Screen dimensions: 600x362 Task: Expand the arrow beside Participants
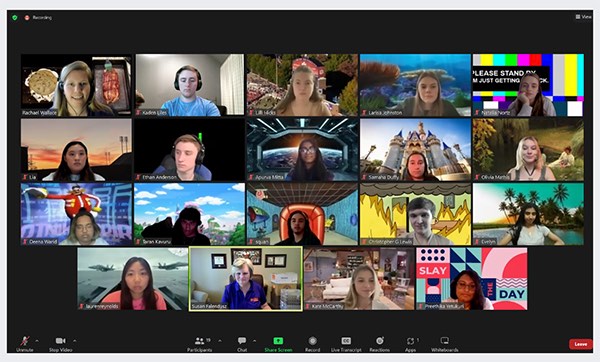220,341
